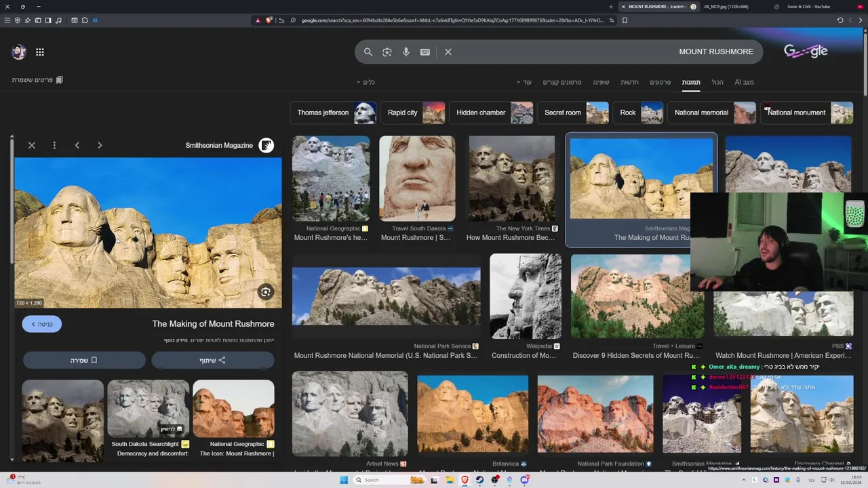This screenshot has width=868, height=488.
Task: Open Artnet News image result
Action: tap(350, 413)
